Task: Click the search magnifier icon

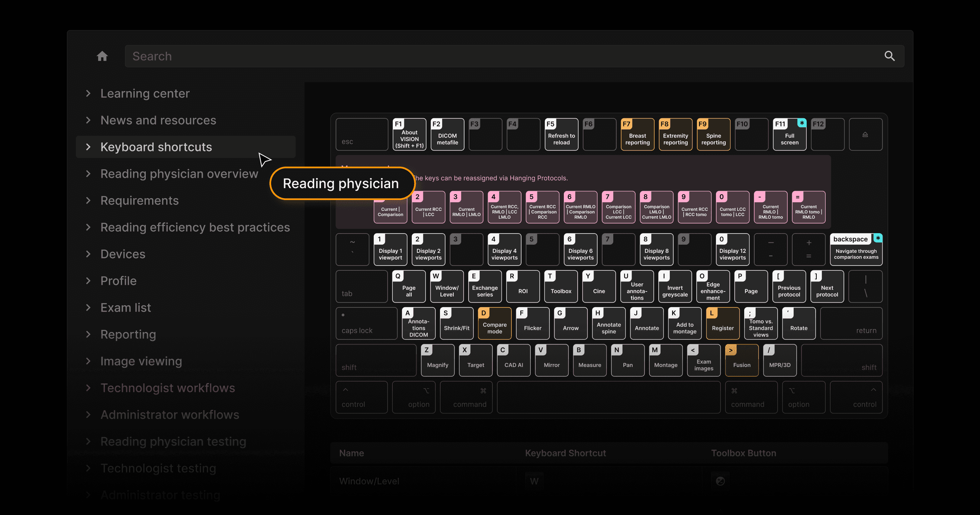Action: pos(889,56)
